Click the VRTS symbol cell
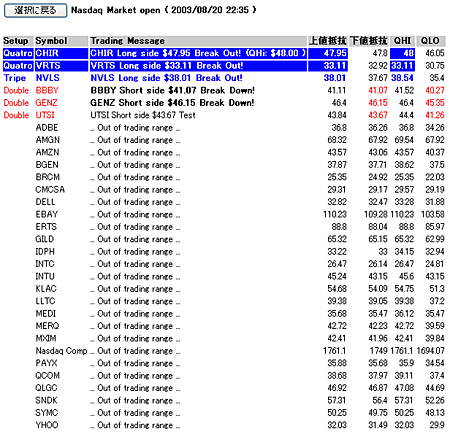This screenshot has width=450, height=434. (61, 66)
